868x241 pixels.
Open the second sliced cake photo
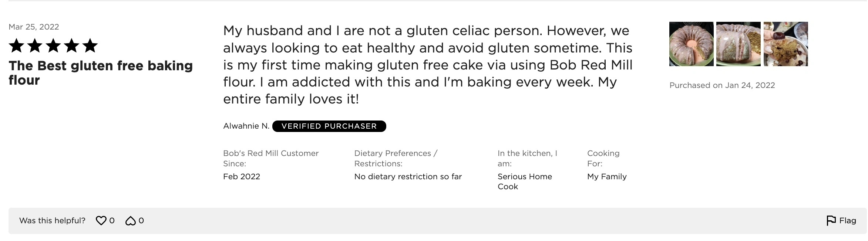click(738, 44)
